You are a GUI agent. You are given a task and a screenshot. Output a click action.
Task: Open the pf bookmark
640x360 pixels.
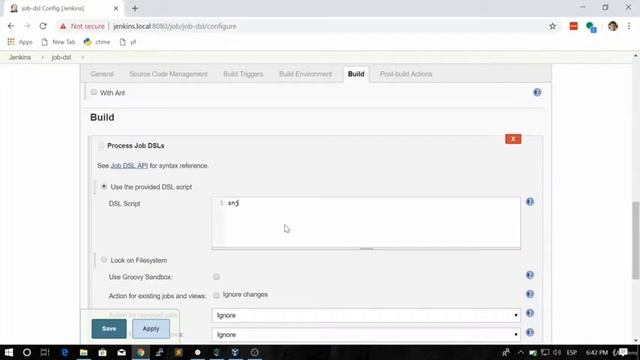[128, 42]
